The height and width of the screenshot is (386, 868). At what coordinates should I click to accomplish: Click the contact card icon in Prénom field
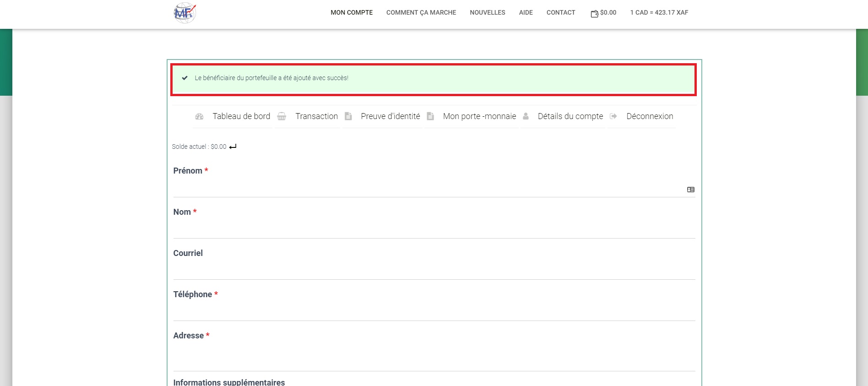690,190
